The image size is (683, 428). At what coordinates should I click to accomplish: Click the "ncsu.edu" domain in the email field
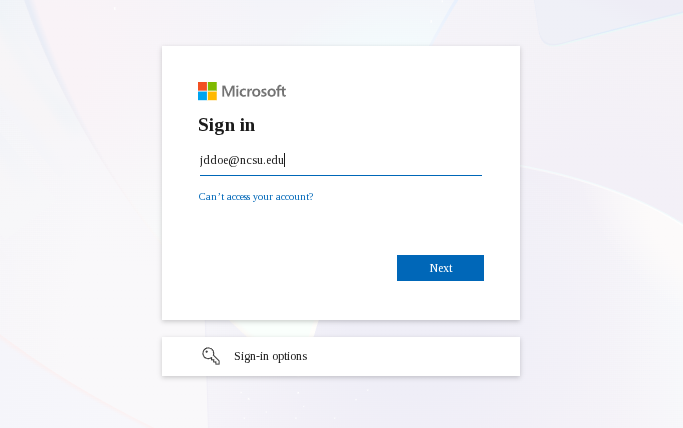[262, 160]
